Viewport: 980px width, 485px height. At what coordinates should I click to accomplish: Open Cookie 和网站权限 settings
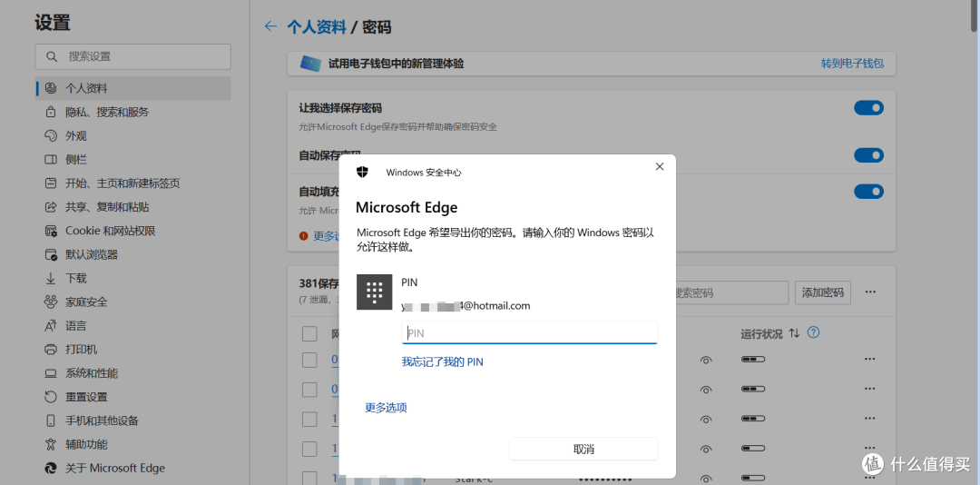coord(133,231)
